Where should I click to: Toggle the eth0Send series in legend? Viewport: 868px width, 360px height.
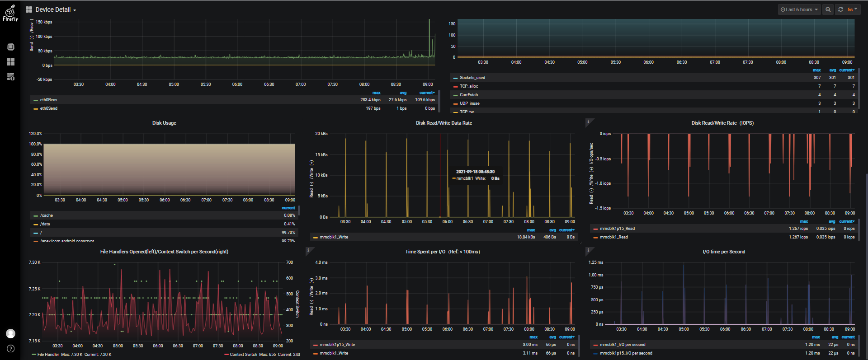tap(48, 108)
